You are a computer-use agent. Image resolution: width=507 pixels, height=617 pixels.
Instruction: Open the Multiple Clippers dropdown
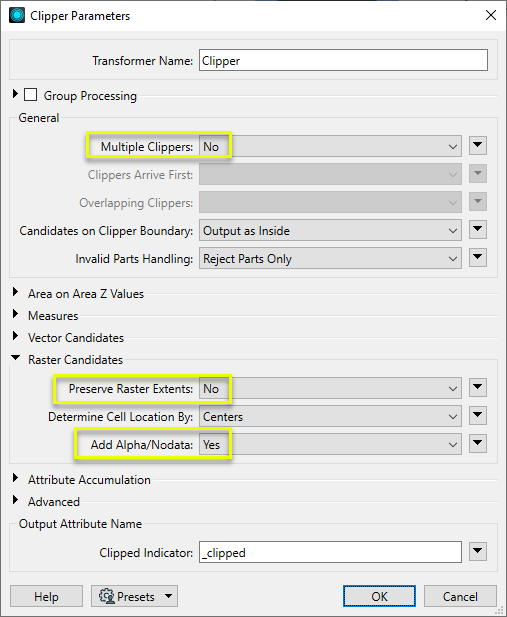[x=330, y=146]
